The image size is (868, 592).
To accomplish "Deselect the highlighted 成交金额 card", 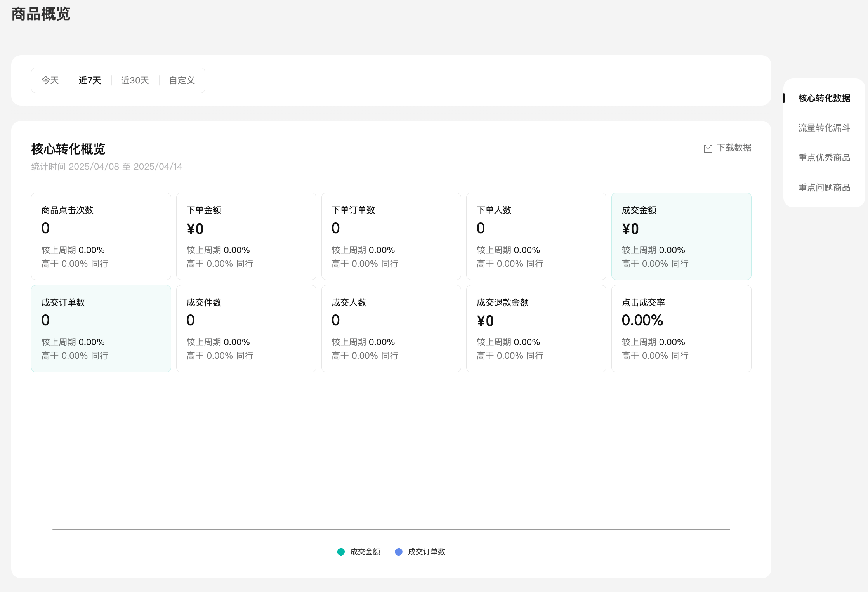I will [x=681, y=236].
